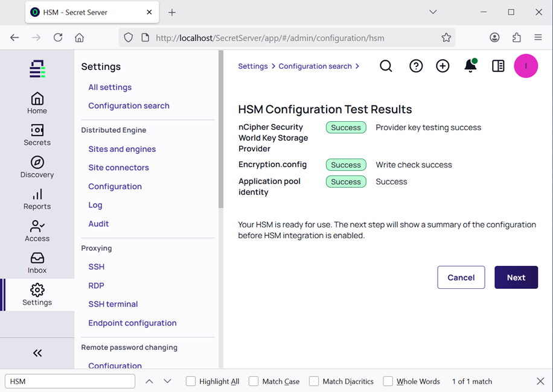Open Configuration search breadcrumb link
The image size is (553, 392).
315,66
